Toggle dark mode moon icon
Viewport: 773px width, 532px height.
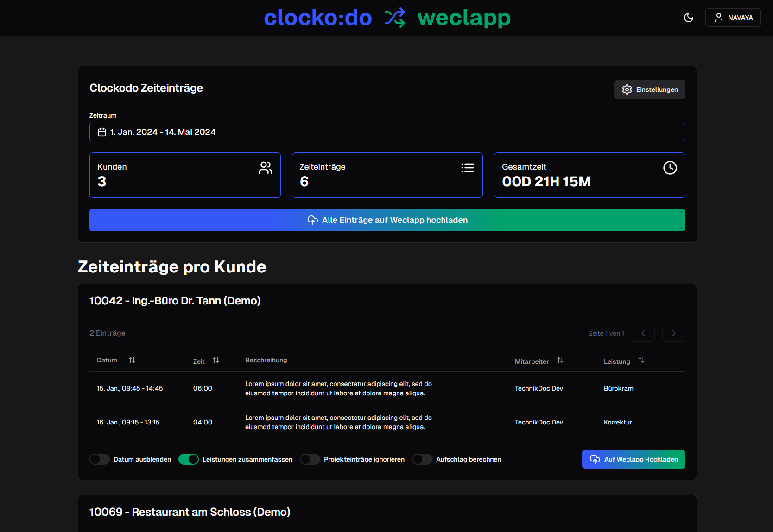[689, 18]
